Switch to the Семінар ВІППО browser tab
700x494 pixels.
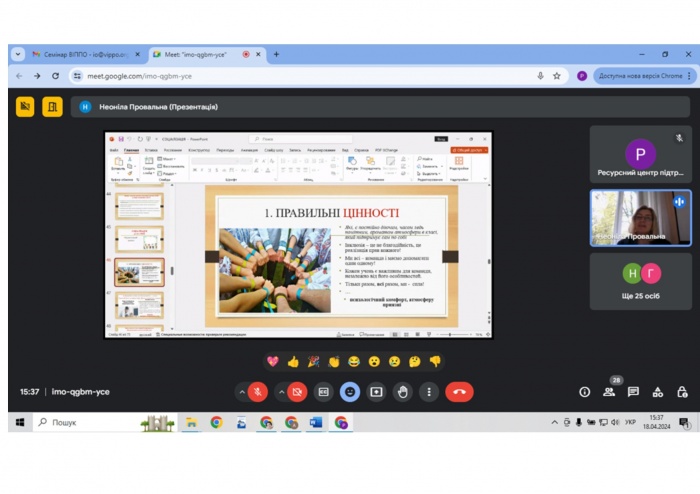[85, 54]
